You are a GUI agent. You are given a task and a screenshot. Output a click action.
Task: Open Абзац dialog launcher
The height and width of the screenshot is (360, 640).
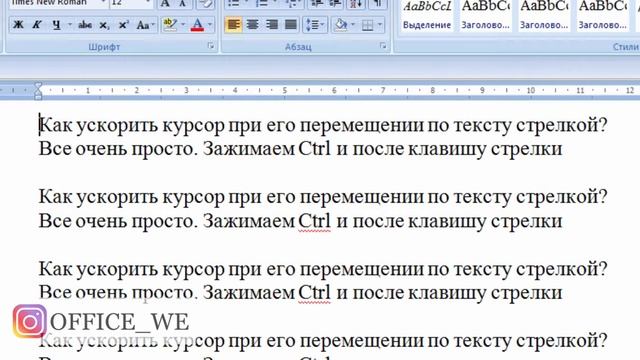click(383, 46)
